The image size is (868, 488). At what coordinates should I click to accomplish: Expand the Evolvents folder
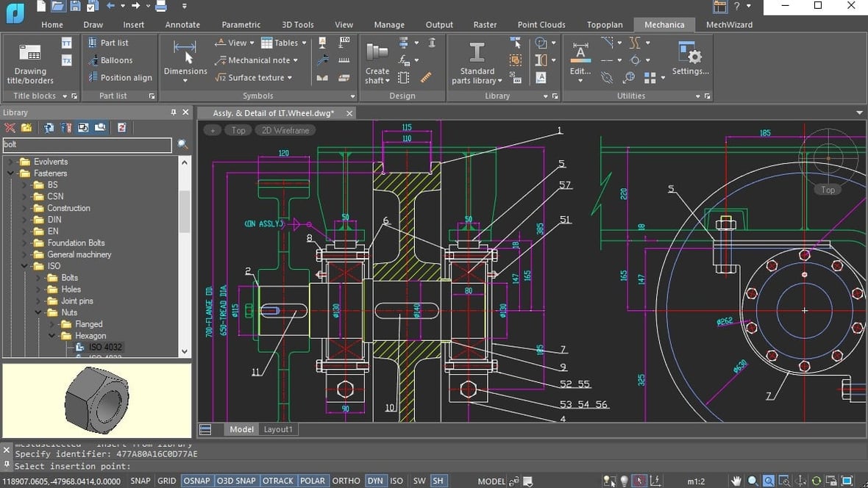point(10,162)
